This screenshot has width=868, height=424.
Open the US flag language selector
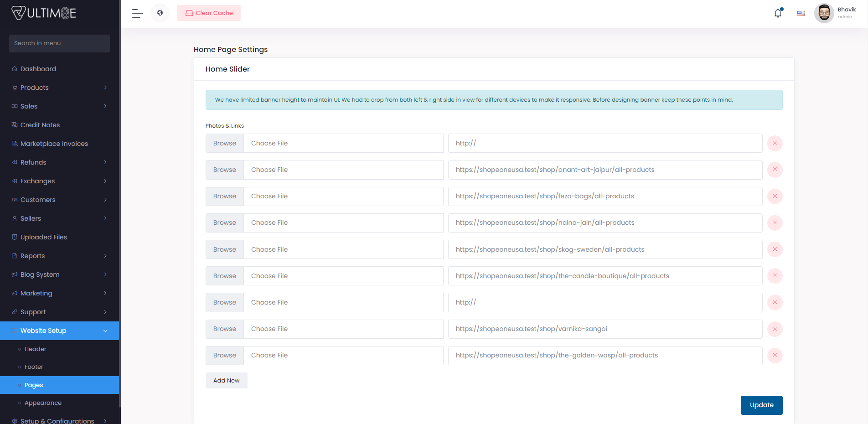[x=801, y=13]
